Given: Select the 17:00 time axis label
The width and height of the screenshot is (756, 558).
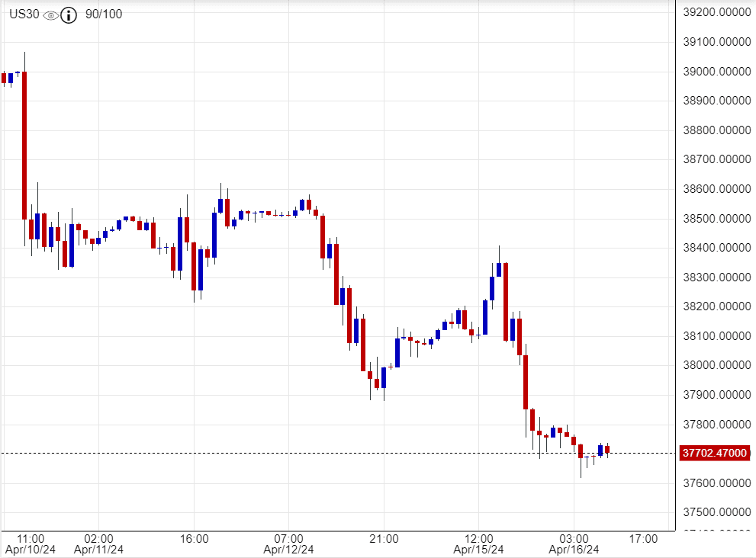Looking at the screenshot, I should tap(645, 538).
